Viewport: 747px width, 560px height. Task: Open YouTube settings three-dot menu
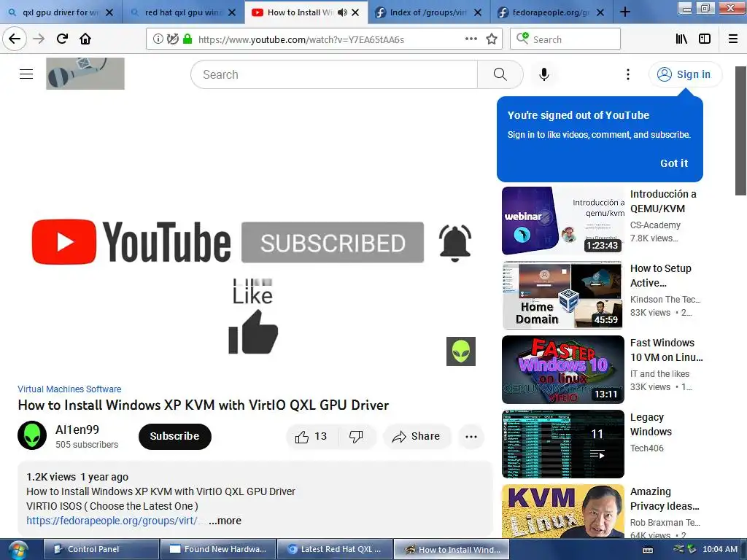pyautogui.click(x=628, y=74)
